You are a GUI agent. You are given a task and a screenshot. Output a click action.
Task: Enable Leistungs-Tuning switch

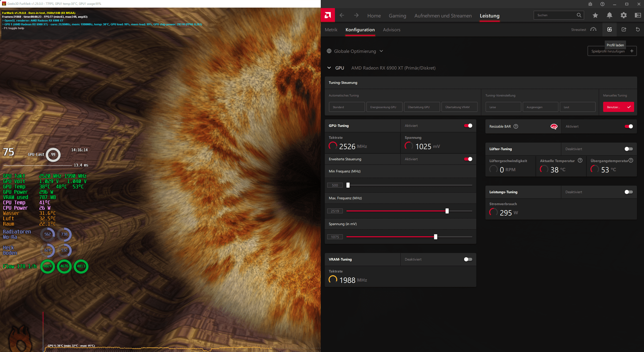[x=629, y=192]
